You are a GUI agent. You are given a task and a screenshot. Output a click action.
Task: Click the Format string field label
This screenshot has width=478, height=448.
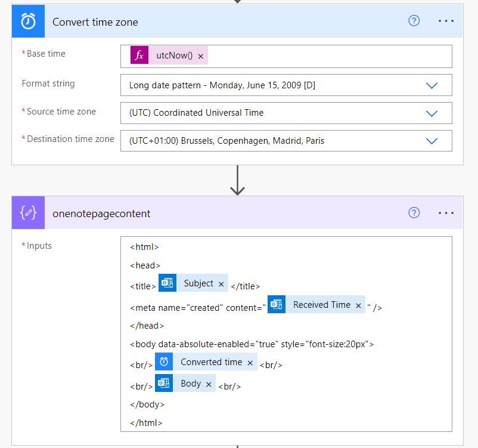tap(48, 84)
